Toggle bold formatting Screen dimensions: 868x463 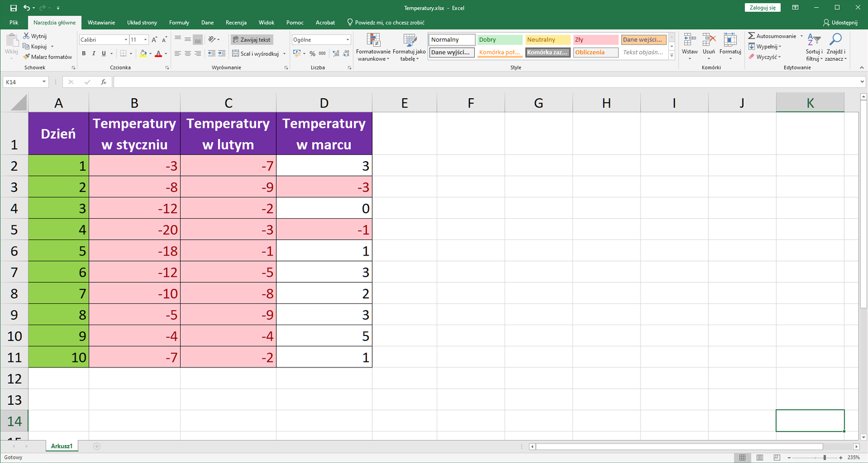(x=84, y=54)
